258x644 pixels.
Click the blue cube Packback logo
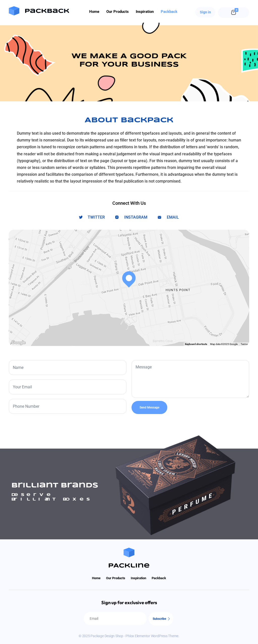coord(14,11)
